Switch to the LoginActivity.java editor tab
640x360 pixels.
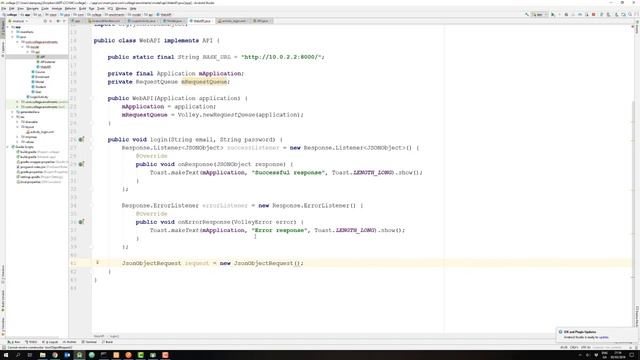click(142, 21)
